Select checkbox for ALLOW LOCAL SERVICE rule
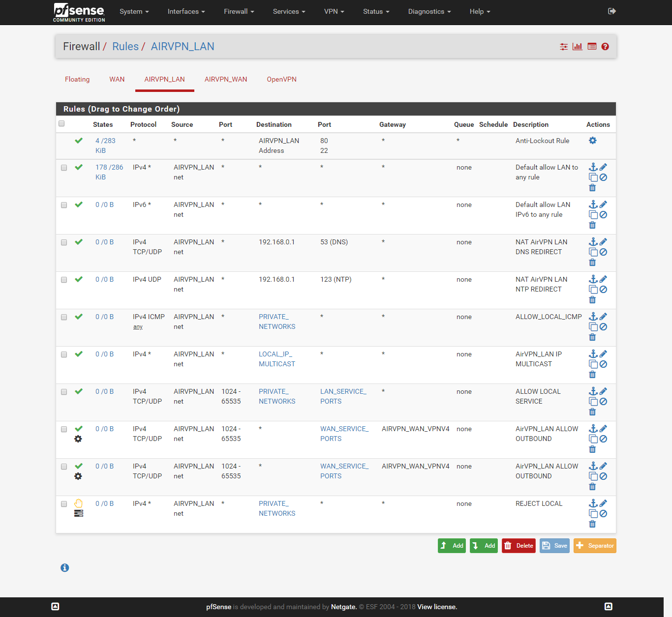Screen dimensions: 672x617 [64, 392]
